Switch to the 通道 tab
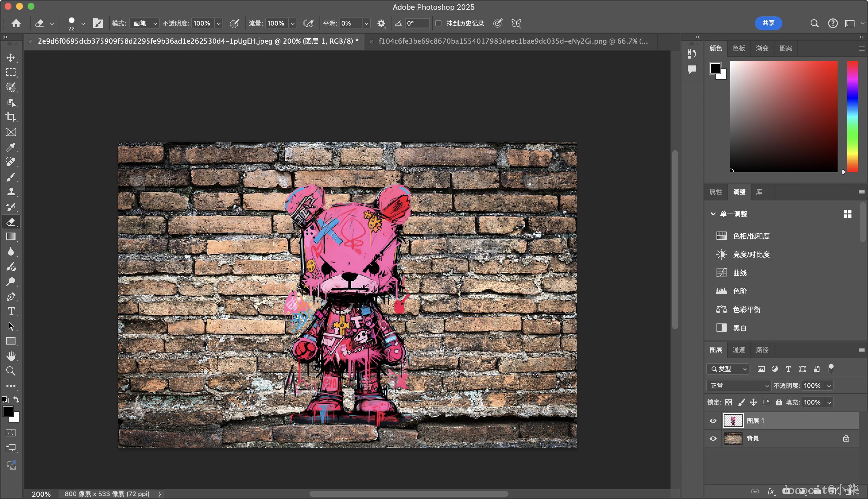Screen dimensions: 868x499 coord(739,350)
